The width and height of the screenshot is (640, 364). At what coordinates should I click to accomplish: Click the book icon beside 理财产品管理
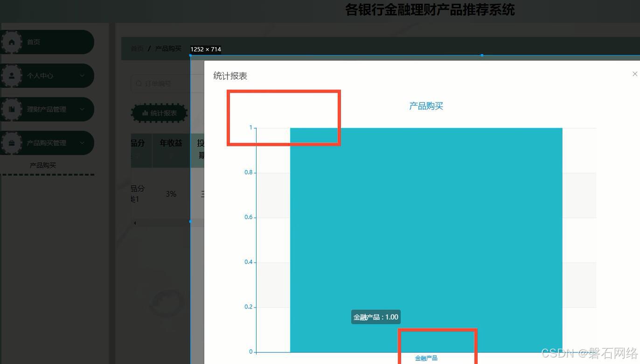coord(12,109)
